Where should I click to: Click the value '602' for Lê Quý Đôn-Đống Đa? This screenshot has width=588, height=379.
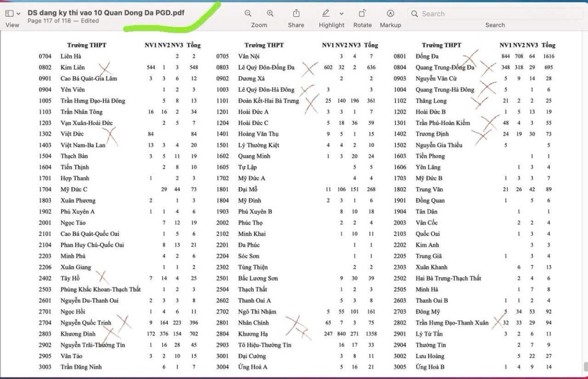tap(328, 68)
